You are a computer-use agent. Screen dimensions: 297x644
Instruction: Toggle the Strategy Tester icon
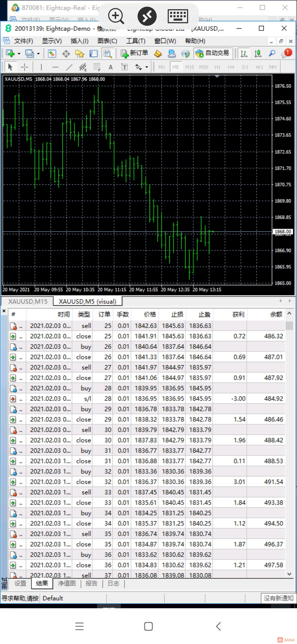108,53
